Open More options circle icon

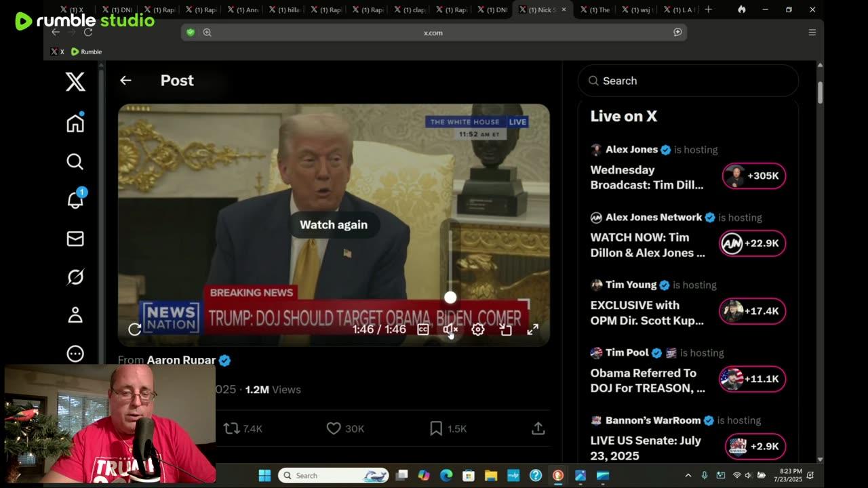pyautogui.click(x=75, y=354)
